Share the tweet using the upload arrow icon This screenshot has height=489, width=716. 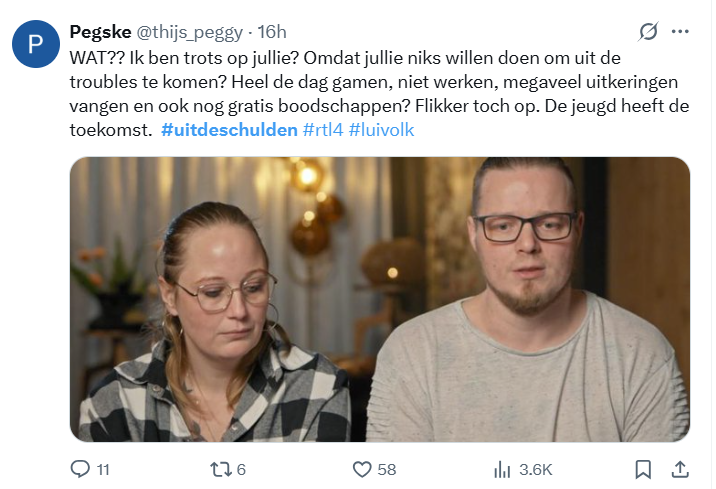pos(680,469)
